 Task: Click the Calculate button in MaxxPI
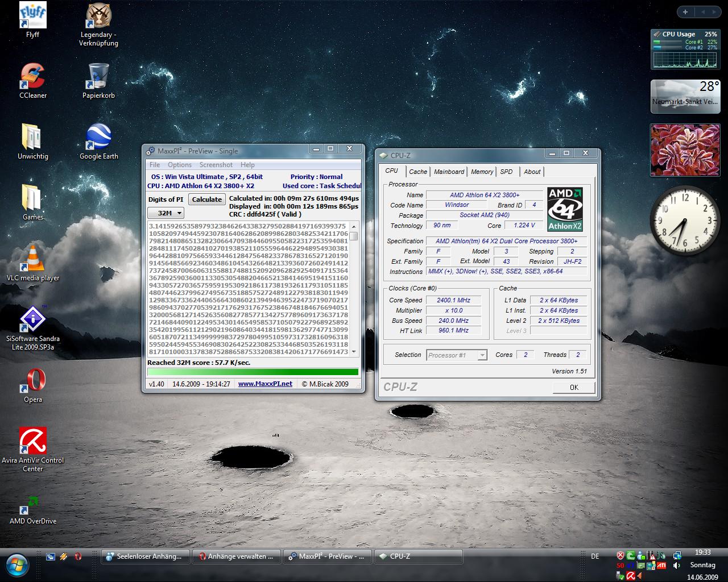(207, 199)
